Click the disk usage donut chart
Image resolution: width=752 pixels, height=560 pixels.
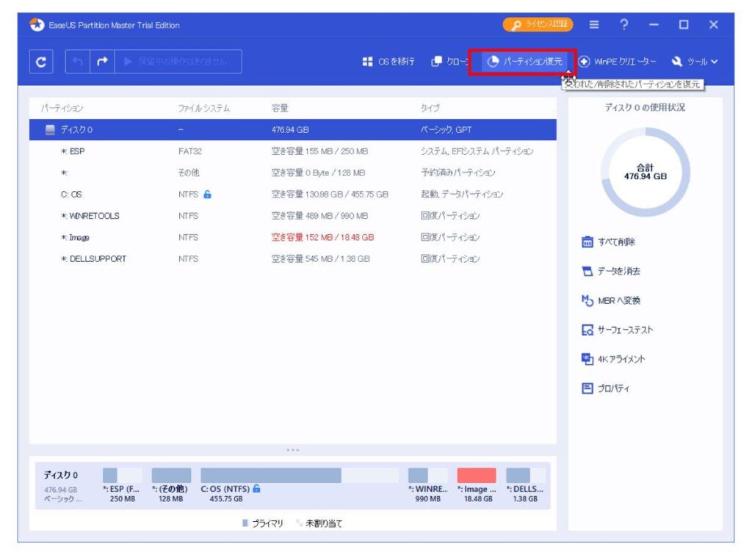[x=646, y=172]
